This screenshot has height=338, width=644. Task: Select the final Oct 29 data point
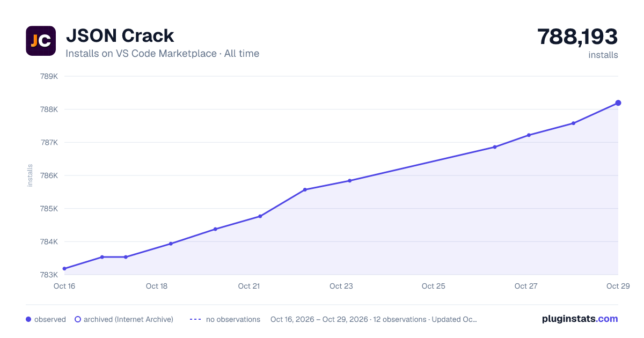tap(618, 103)
